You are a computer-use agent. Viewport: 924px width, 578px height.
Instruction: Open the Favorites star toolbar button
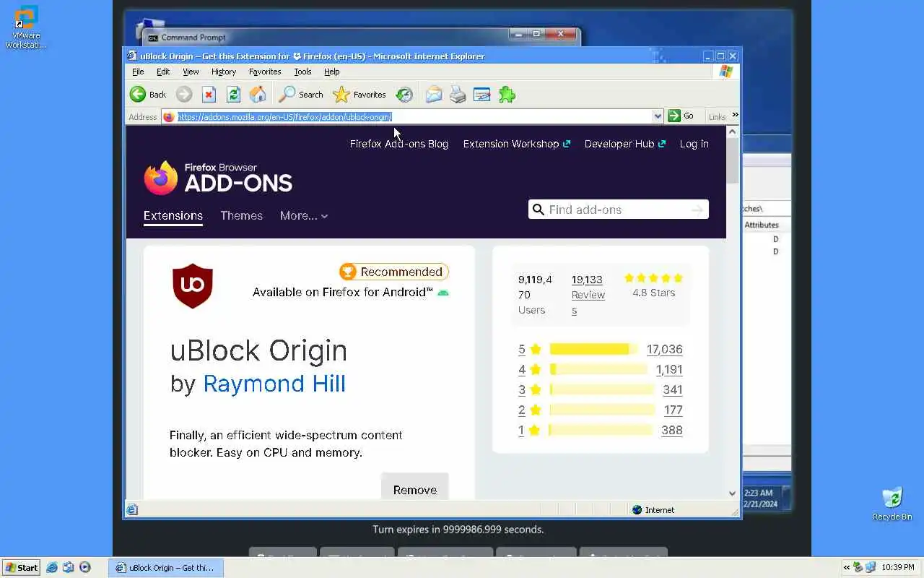pos(359,95)
